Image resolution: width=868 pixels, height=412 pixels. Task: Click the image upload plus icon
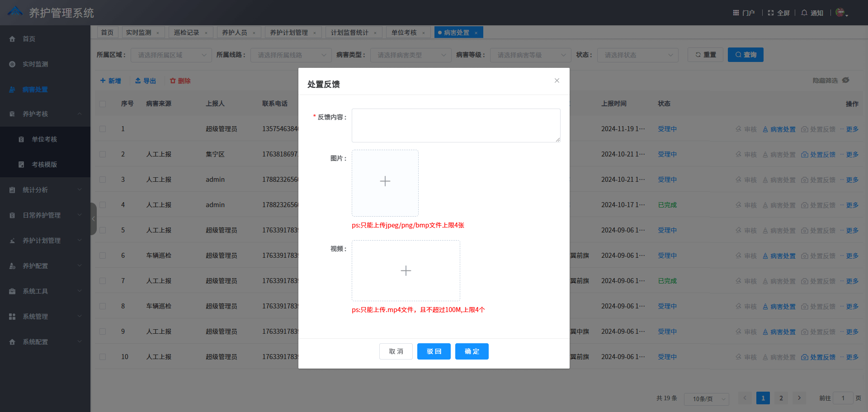(x=385, y=181)
